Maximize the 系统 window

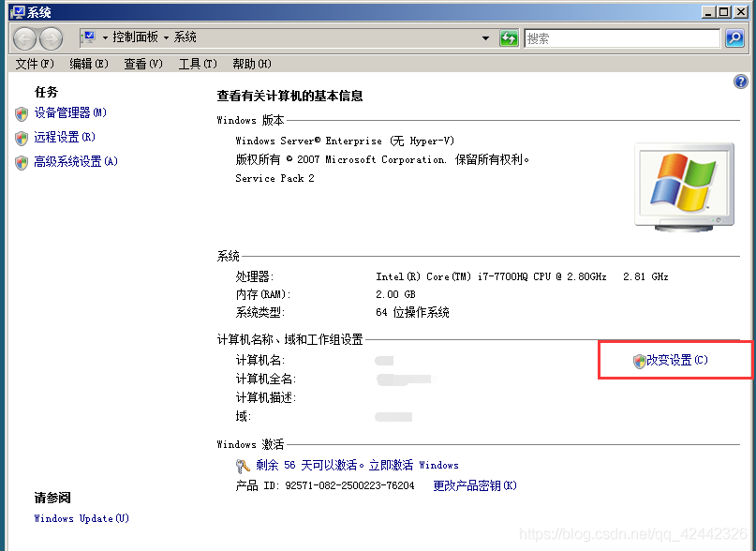724,12
